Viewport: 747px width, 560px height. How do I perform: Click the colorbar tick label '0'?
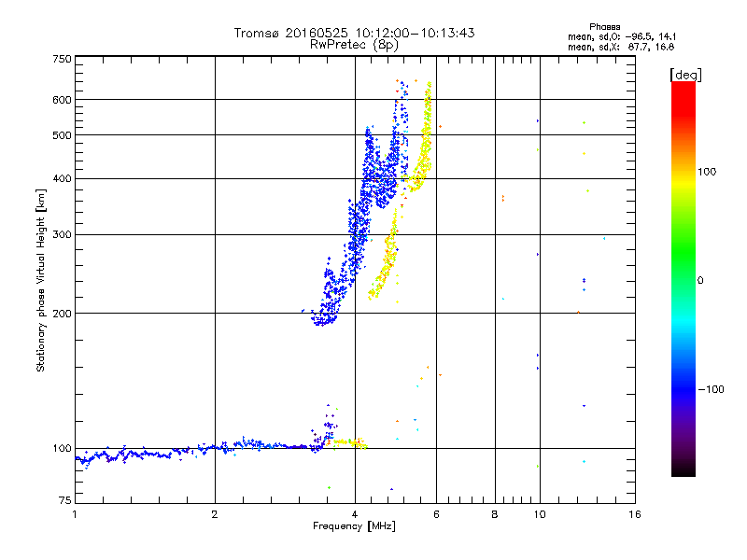tap(700, 280)
